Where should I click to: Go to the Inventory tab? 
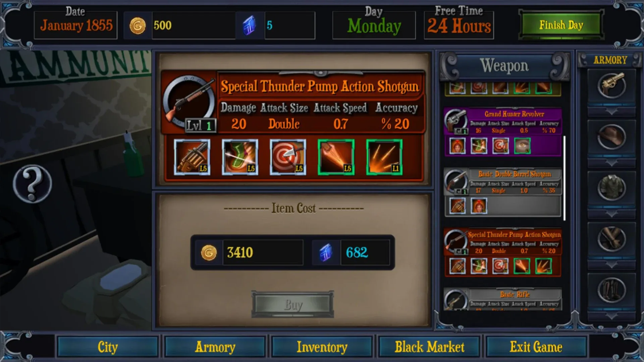click(322, 347)
